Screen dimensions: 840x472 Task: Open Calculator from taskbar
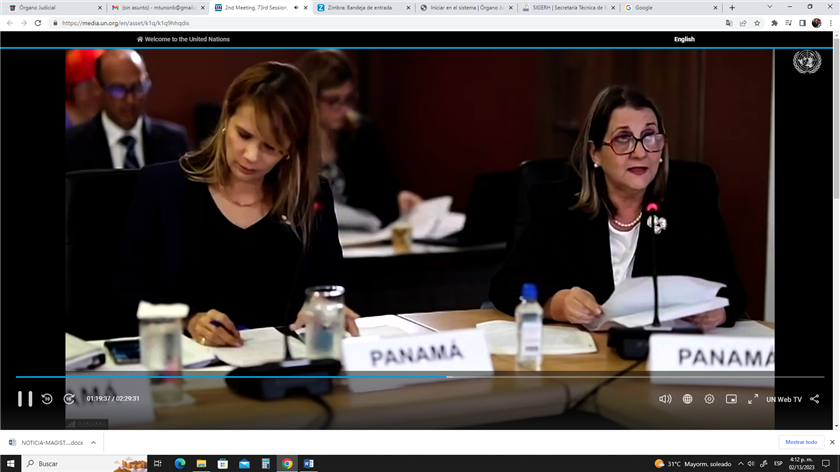point(266,463)
